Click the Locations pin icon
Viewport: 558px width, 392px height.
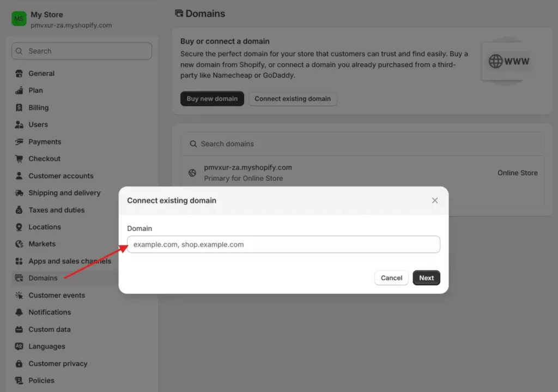pyautogui.click(x=19, y=227)
